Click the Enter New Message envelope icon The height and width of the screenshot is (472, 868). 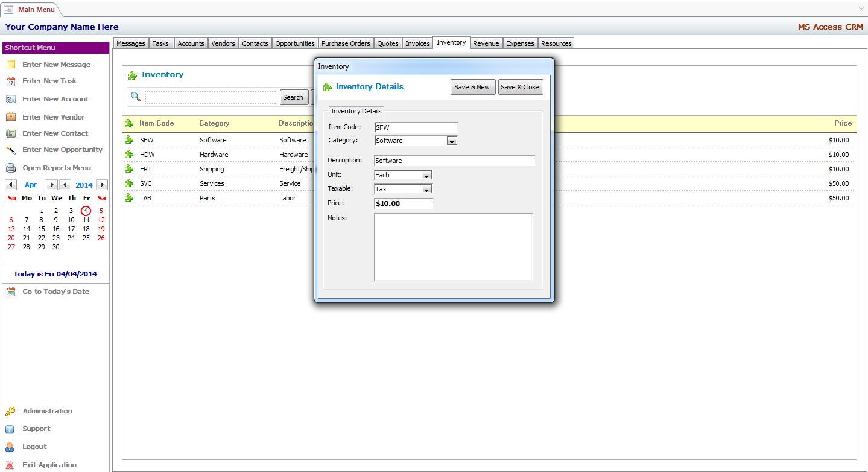pos(10,65)
